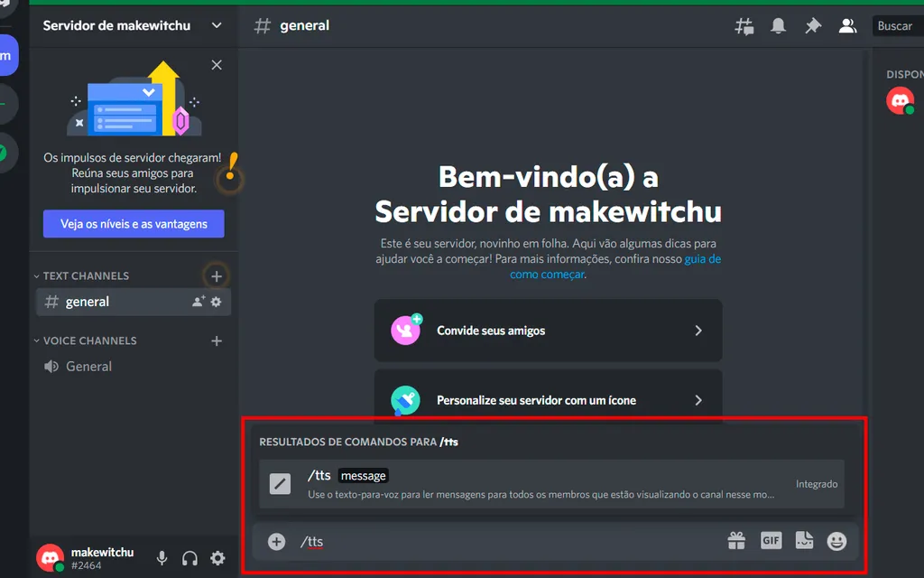Click the attach file plus icon
Screen dimensions: 924x578
[276, 540]
